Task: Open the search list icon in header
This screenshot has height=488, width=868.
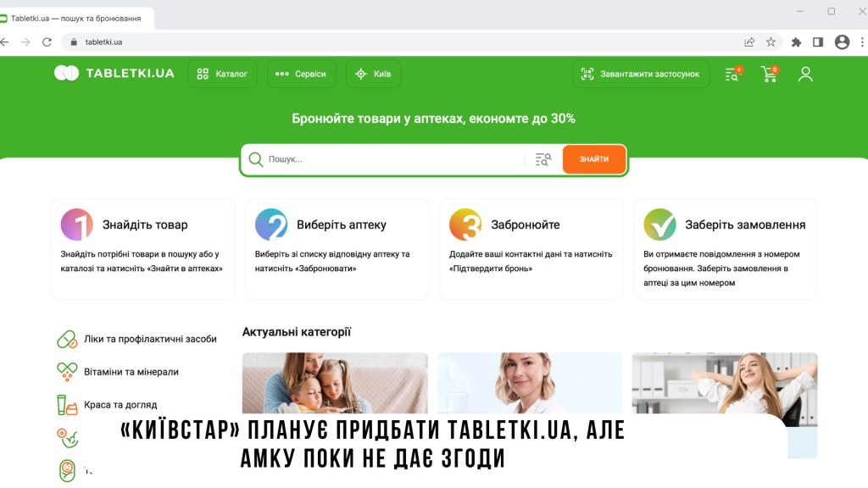Action: tap(733, 74)
